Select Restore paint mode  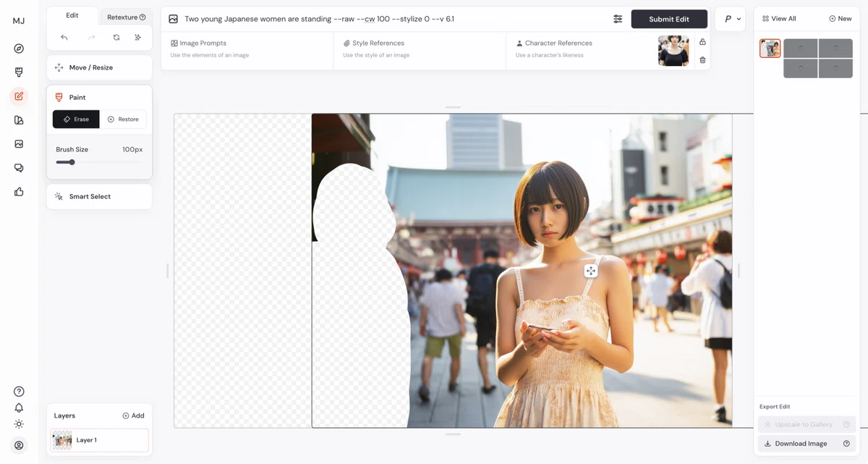point(123,119)
